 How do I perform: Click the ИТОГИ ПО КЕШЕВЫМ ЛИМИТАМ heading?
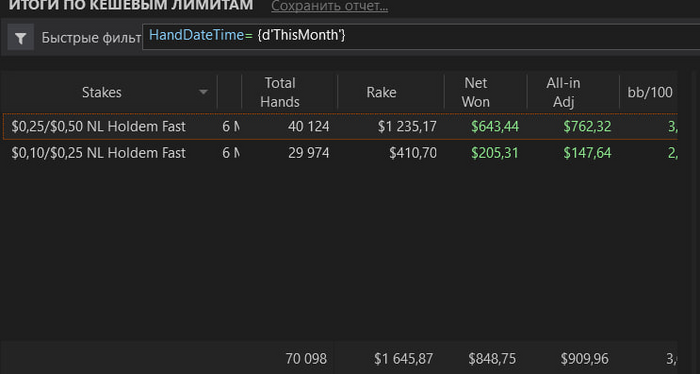point(131,6)
